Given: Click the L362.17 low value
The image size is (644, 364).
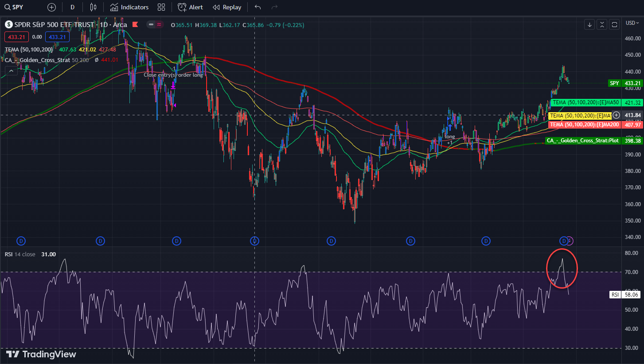Looking at the screenshot, I should [229, 25].
